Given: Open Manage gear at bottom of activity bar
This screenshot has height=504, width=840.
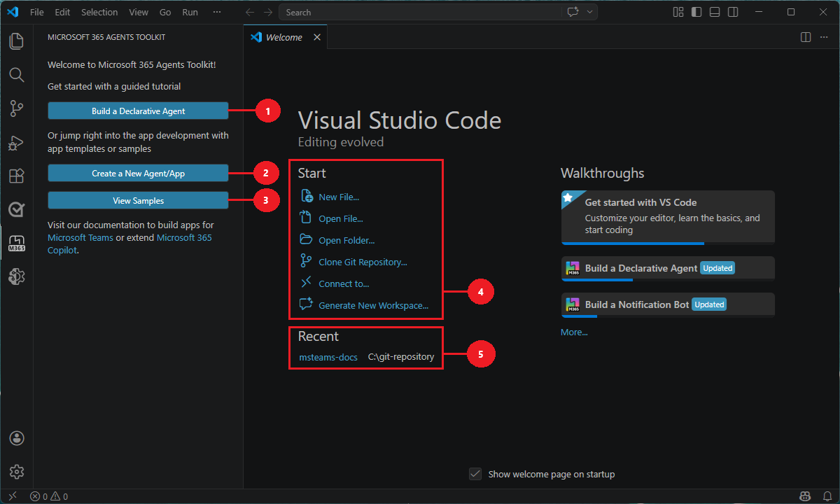Looking at the screenshot, I should pyautogui.click(x=17, y=472).
